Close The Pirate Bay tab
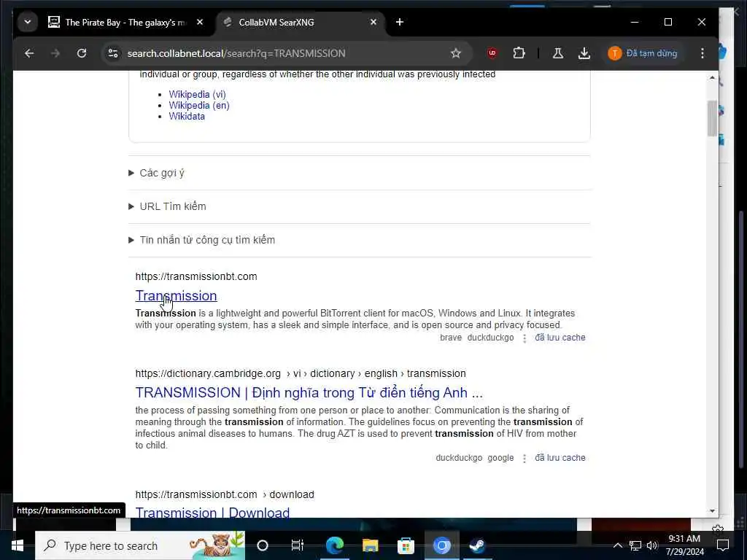This screenshot has height=560, width=747. tap(200, 22)
